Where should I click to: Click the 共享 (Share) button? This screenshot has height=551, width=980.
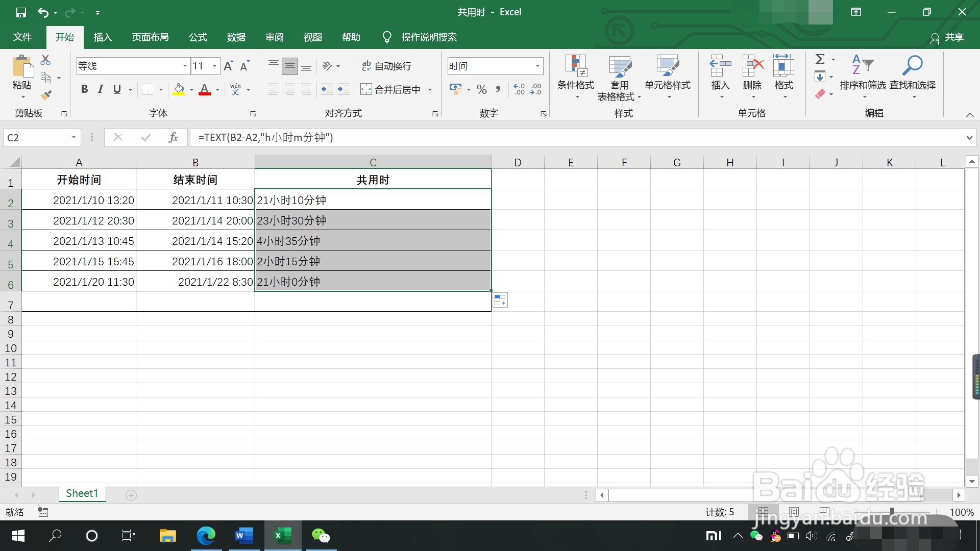(947, 37)
